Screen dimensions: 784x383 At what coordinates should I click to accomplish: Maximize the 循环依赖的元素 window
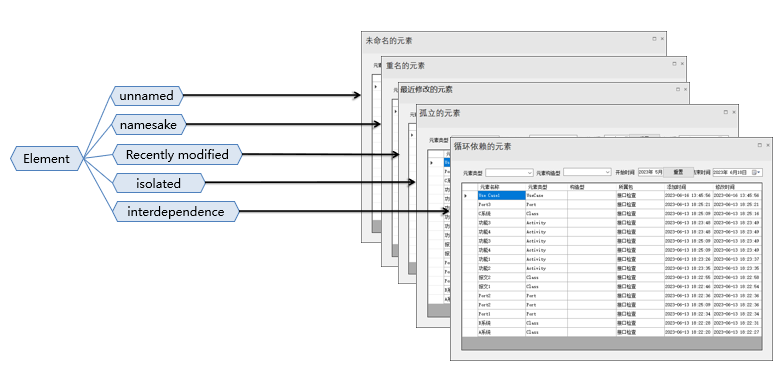click(760, 145)
